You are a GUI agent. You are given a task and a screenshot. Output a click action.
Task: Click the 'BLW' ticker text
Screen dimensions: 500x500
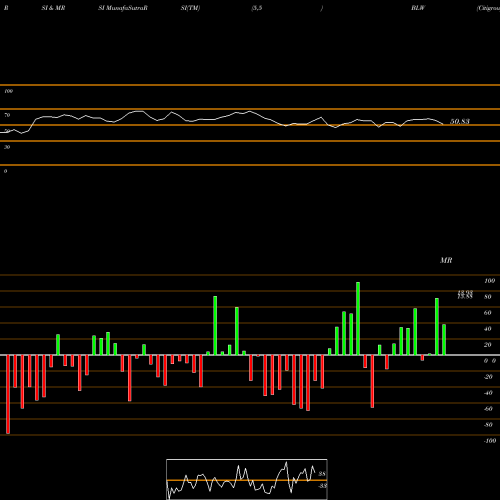pos(418,8)
